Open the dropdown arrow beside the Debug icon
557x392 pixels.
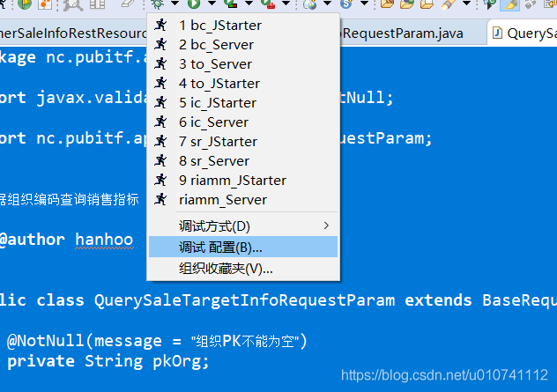click(174, 5)
